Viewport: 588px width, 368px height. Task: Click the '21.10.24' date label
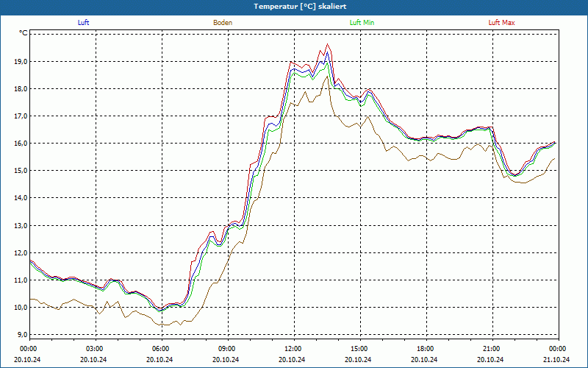pos(556,359)
